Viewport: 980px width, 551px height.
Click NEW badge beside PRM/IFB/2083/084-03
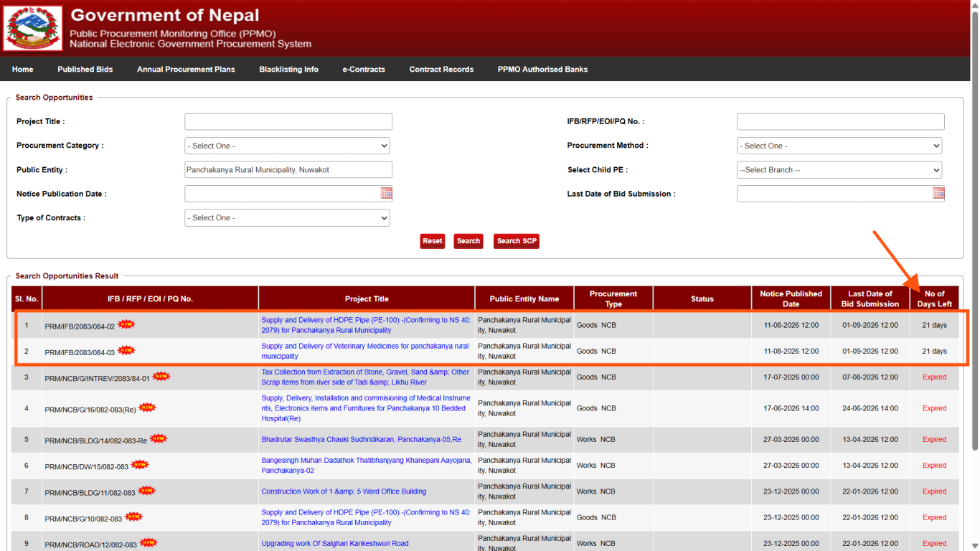pos(126,350)
